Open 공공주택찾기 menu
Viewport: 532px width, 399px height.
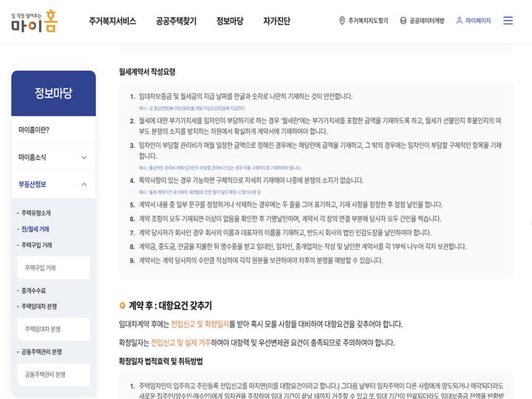point(176,21)
